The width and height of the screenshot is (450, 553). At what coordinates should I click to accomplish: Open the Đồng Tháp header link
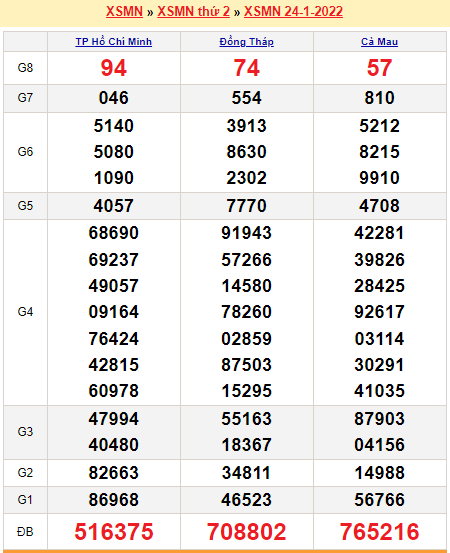pos(246,42)
